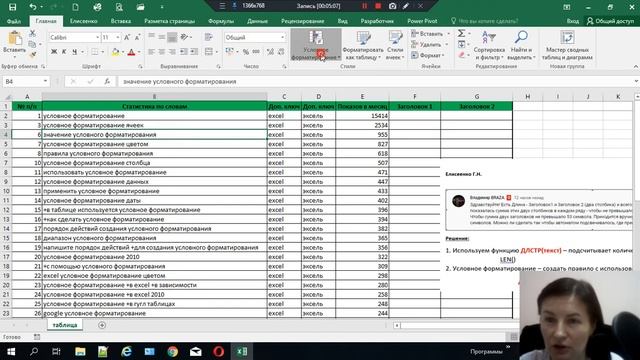Open Стили ячеек cell styles gallery
Screen dimensions: 640x360
coord(395,45)
